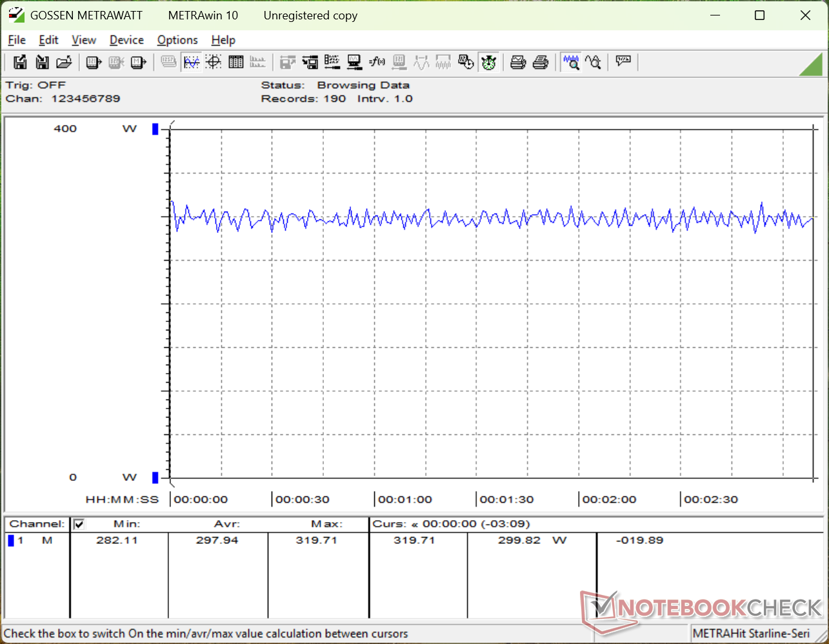Click the first floppy disk save icon
This screenshot has height=644, width=829.
pyautogui.click(x=20, y=62)
